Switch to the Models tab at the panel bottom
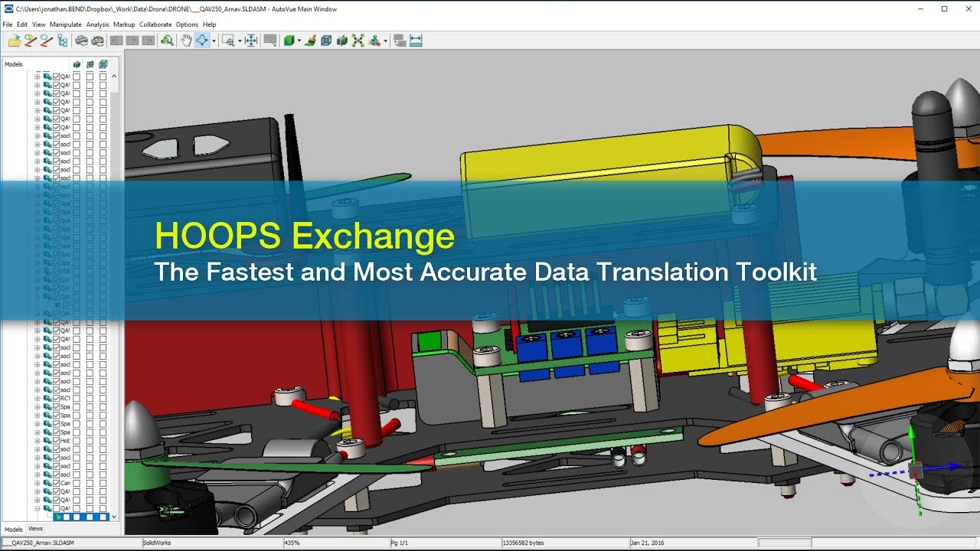 14,530
